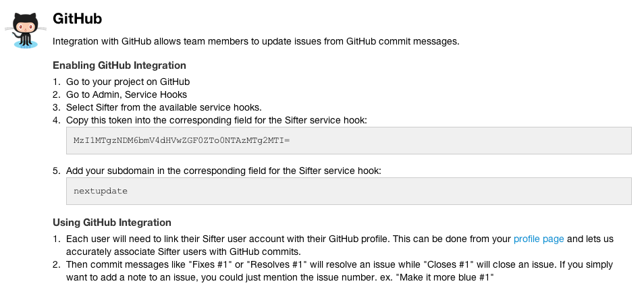The image size is (644, 294).
Task: Click the 'Select Sifter' service hooks step
Action: pyautogui.click(x=164, y=107)
